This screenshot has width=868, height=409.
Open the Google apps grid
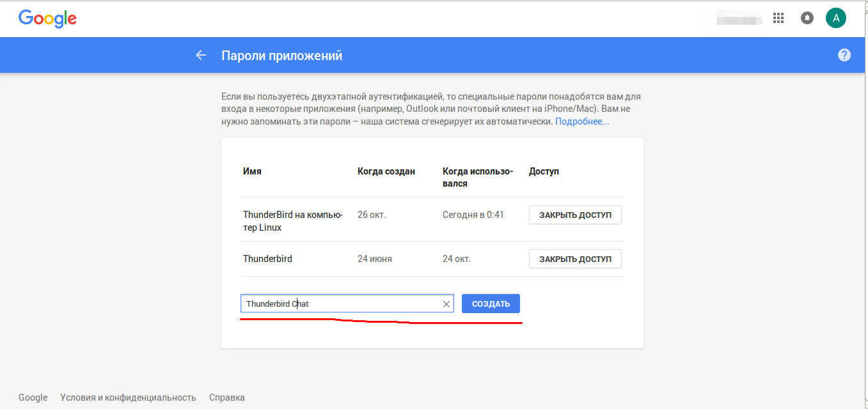click(x=778, y=18)
